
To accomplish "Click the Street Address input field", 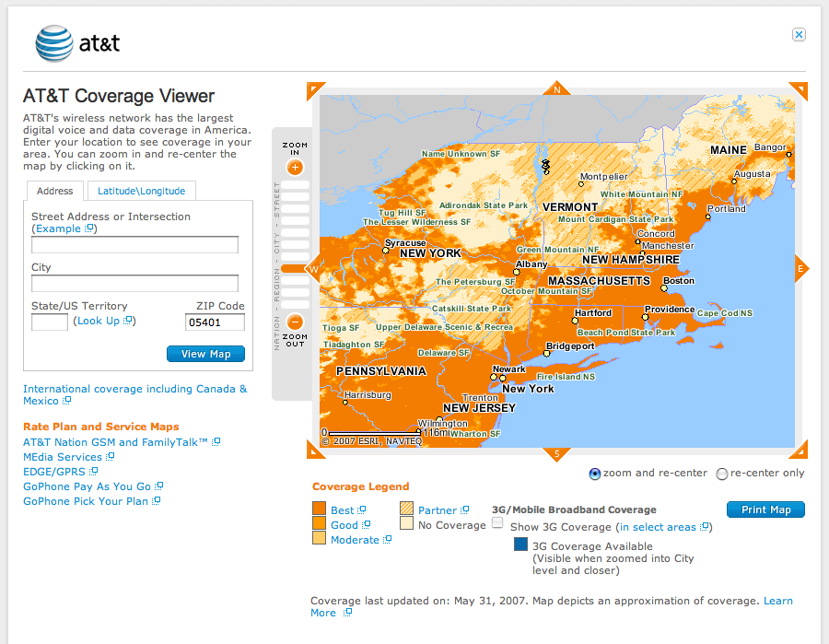I will pos(134,245).
